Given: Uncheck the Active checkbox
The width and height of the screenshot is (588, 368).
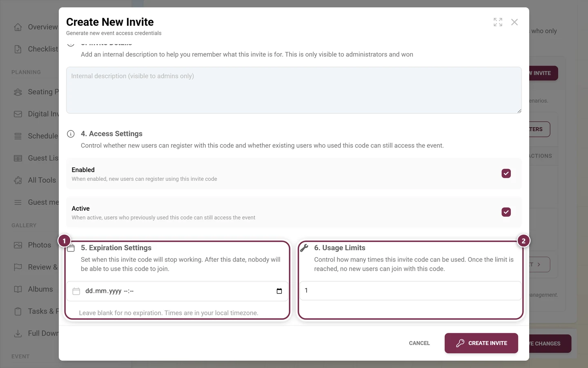Looking at the screenshot, I should (506, 212).
